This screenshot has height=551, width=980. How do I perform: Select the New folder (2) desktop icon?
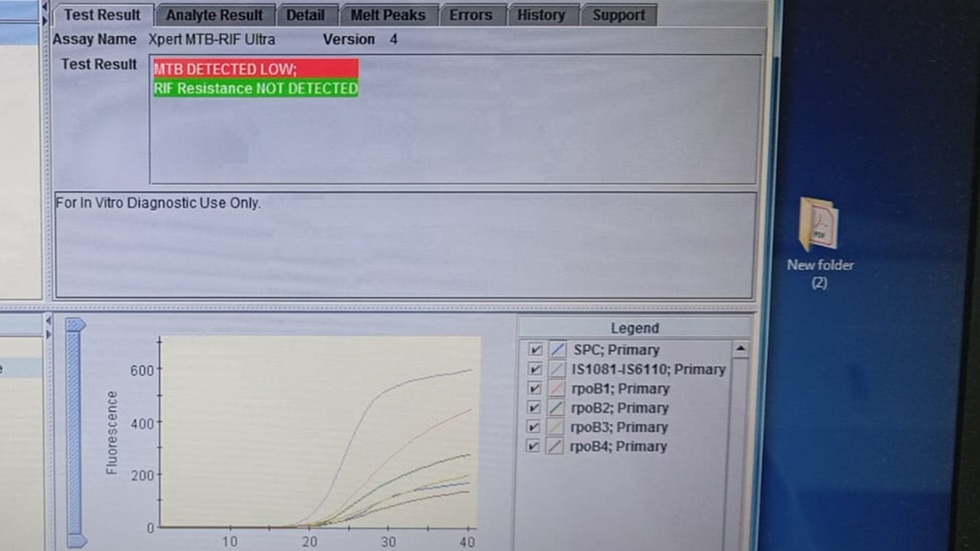pyautogui.click(x=820, y=243)
